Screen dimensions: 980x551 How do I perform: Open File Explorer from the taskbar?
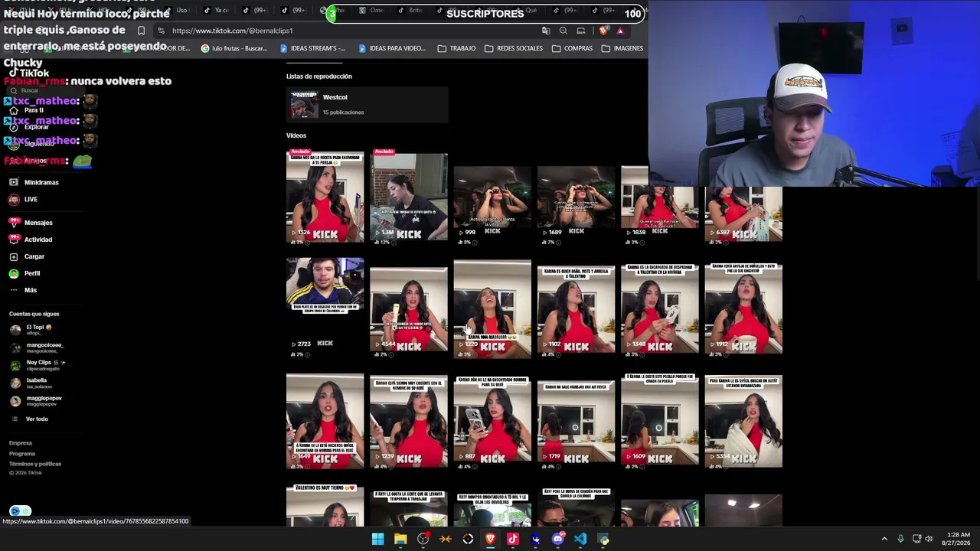[x=400, y=540]
